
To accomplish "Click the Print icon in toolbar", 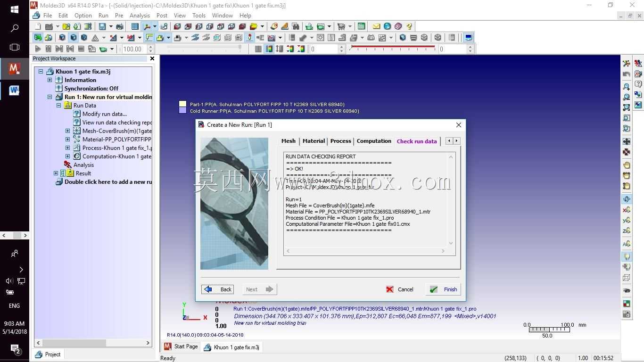I will coord(120,26).
